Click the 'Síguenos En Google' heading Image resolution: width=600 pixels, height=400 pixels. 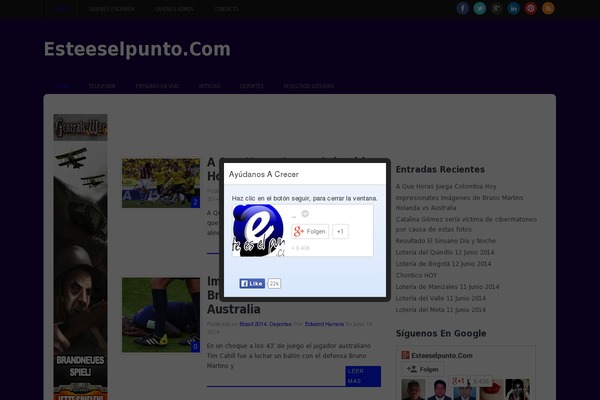pos(441,333)
